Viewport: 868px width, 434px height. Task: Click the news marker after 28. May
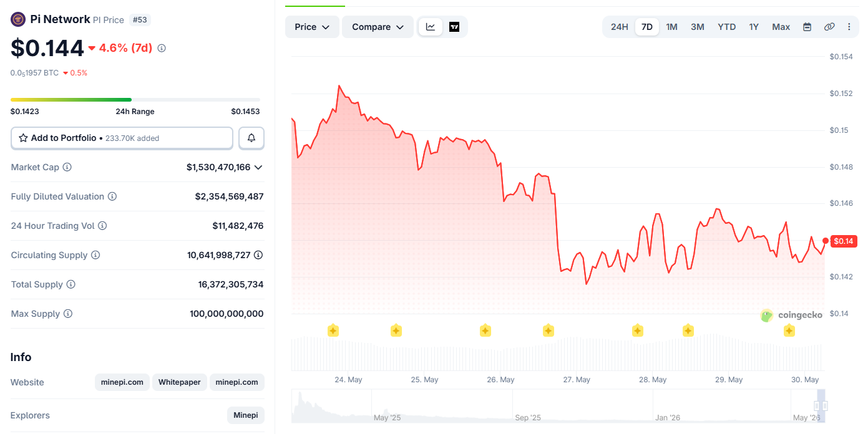point(688,330)
